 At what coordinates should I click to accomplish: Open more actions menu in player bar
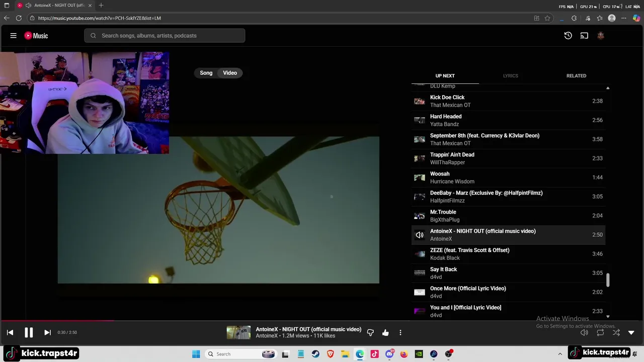[400, 332]
